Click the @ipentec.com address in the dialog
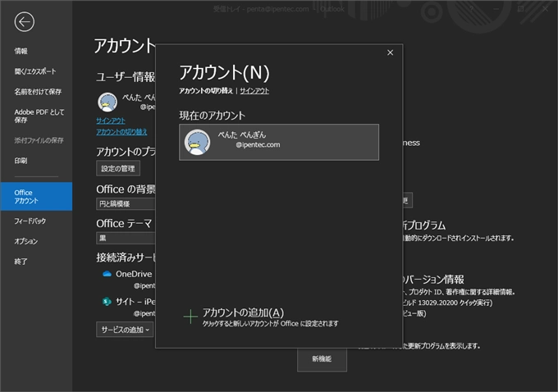 coord(258,145)
